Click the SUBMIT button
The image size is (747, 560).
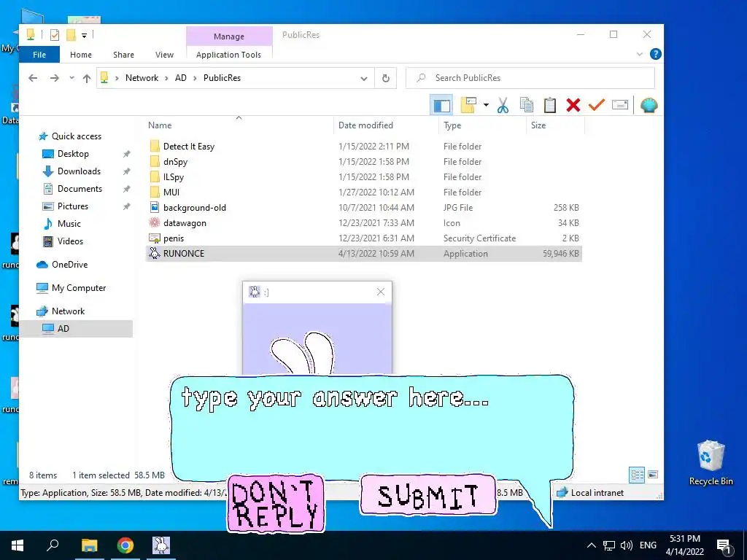click(x=427, y=495)
